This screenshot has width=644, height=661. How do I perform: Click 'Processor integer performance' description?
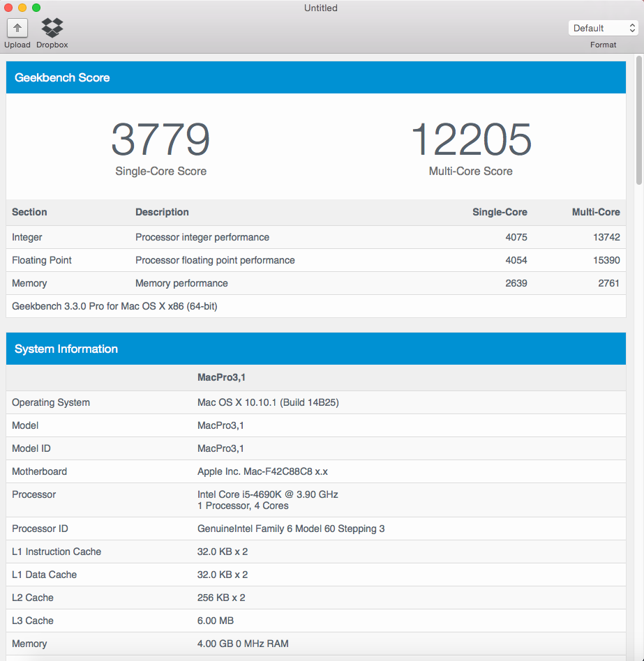[202, 237]
